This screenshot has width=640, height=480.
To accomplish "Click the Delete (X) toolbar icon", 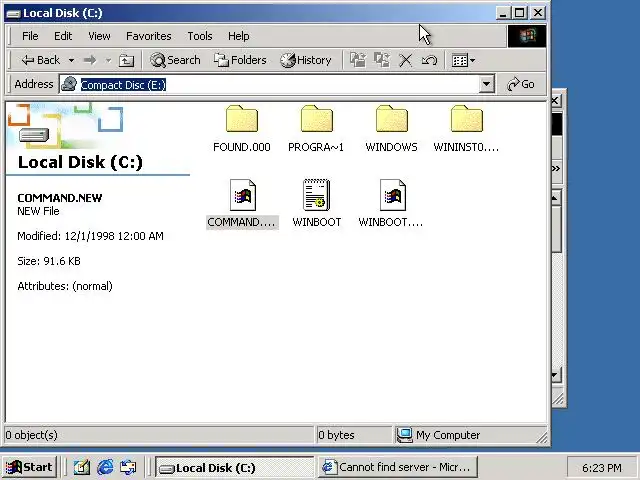I will [405, 60].
